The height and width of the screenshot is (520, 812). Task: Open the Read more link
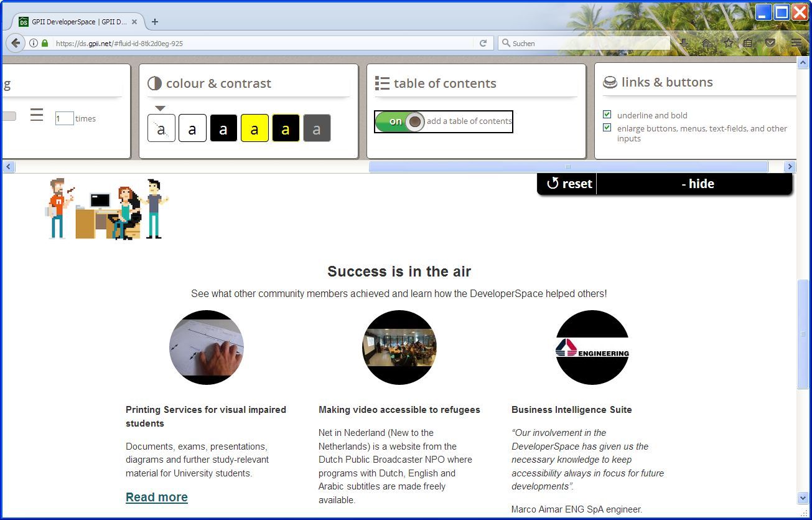click(x=157, y=497)
